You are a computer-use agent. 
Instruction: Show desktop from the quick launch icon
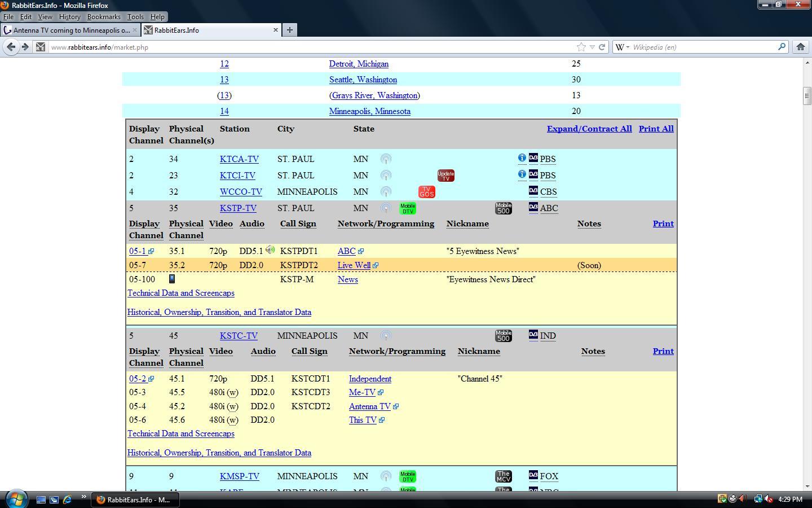pos(41,500)
